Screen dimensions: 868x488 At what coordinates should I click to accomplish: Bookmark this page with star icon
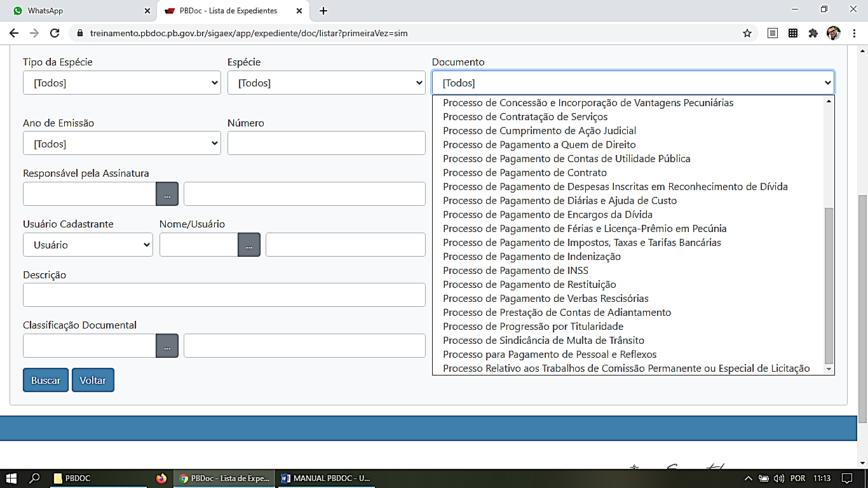coord(747,33)
